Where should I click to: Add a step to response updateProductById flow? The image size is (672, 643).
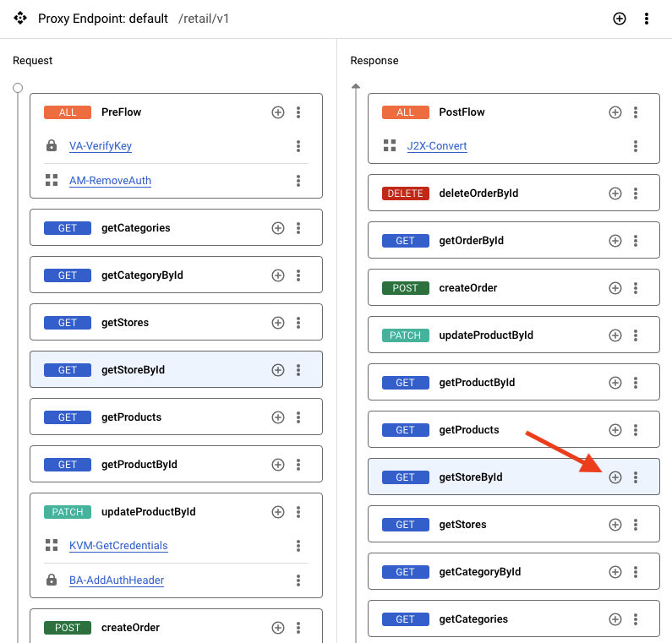(615, 335)
